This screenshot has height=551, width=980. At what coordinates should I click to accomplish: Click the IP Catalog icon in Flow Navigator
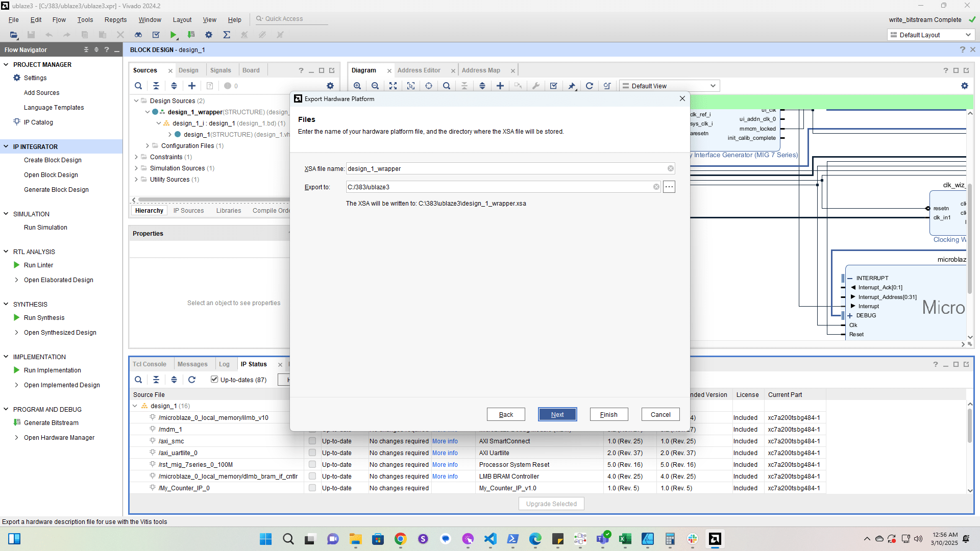[x=17, y=122]
